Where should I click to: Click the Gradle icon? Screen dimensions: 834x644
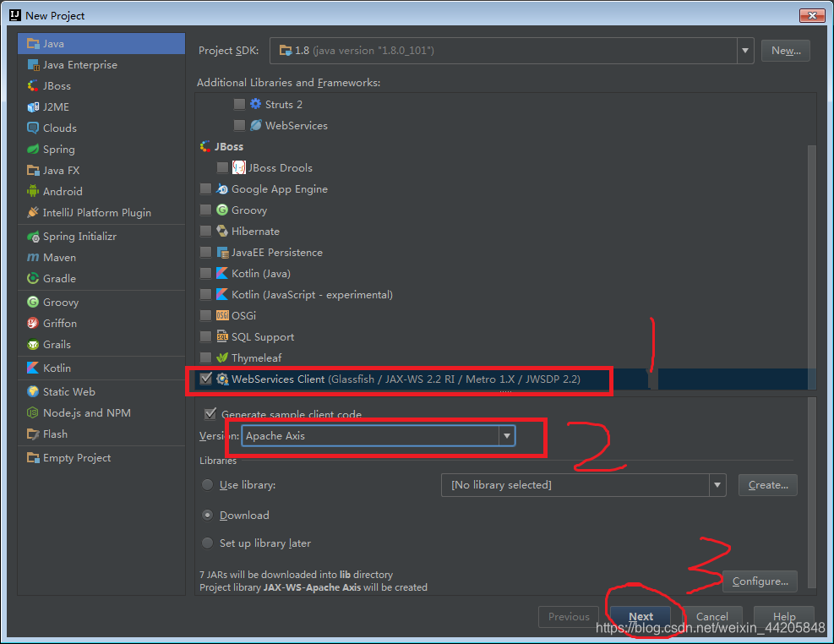[33, 279]
